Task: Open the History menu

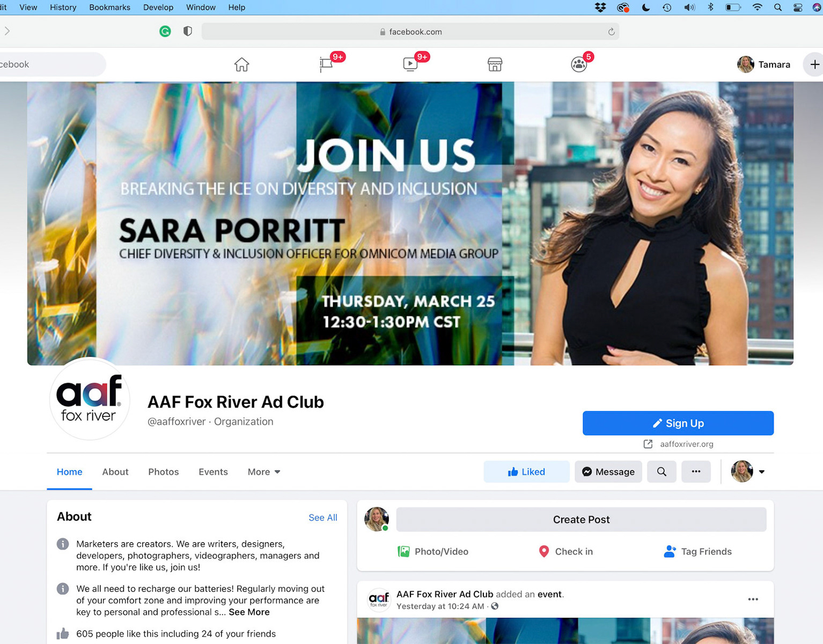Action: pyautogui.click(x=63, y=8)
